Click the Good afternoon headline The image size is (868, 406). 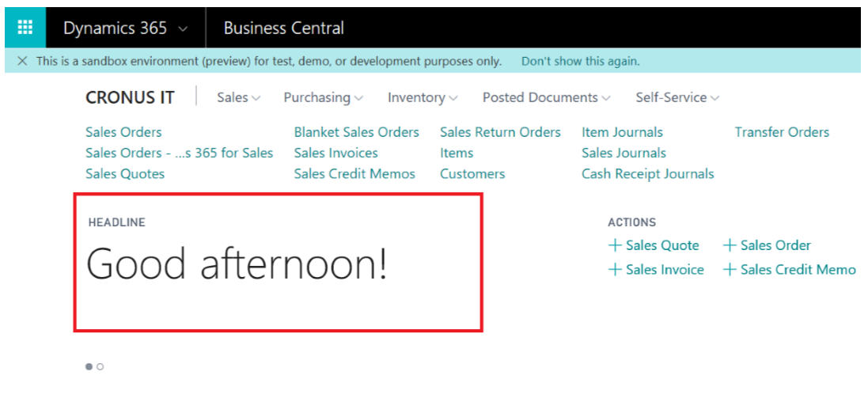click(x=237, y=264)
